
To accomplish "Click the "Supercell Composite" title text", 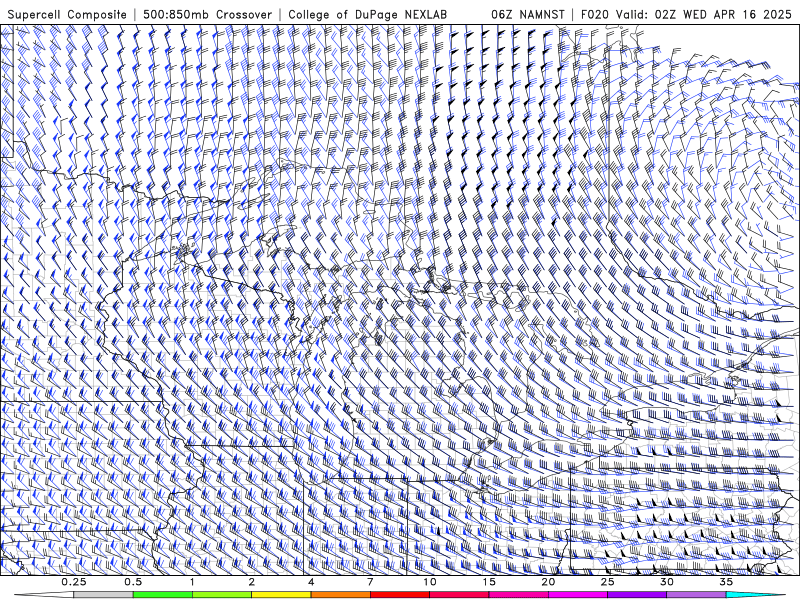I will pos(67,15).
